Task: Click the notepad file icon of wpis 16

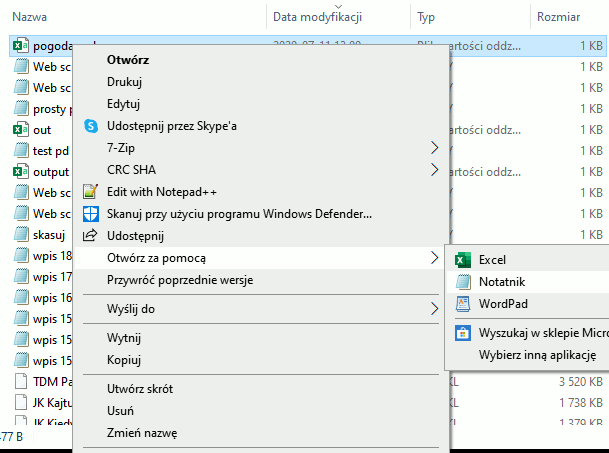Action: click(x=21, y=297)
